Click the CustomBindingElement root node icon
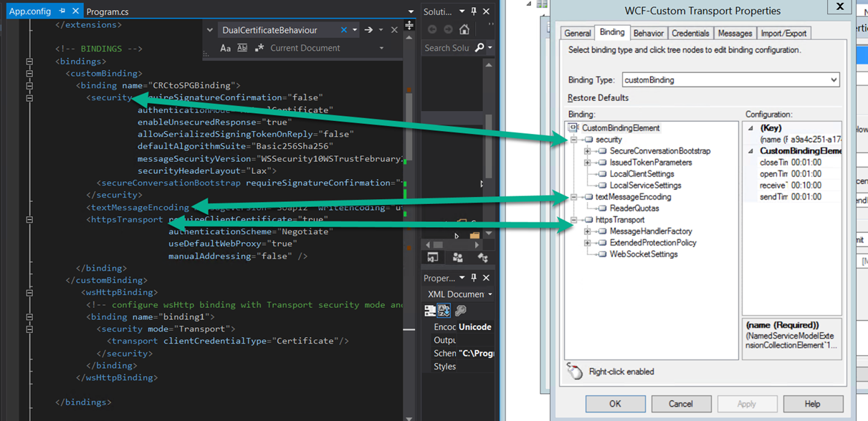The height and width of the screenshot is (421, 868). (573, 128)
